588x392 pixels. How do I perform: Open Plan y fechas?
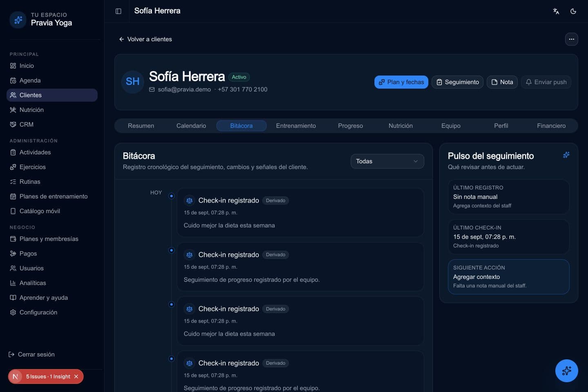(401, 82)
